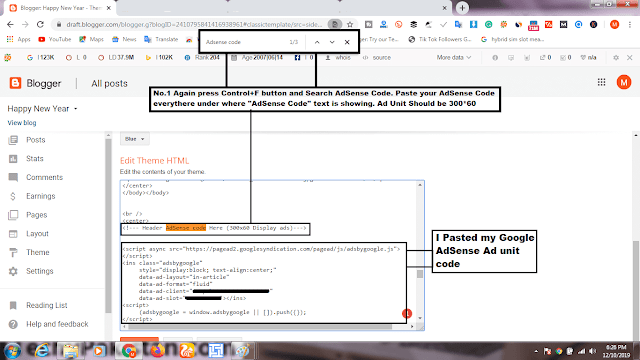Open the Stats sidebar icon

[x=13, y=159]
